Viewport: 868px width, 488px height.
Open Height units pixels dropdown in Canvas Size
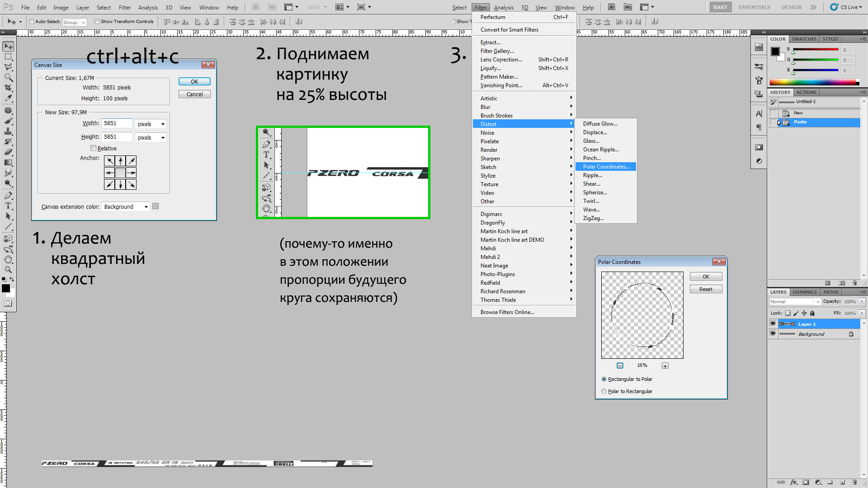click(x=151, y=137)
